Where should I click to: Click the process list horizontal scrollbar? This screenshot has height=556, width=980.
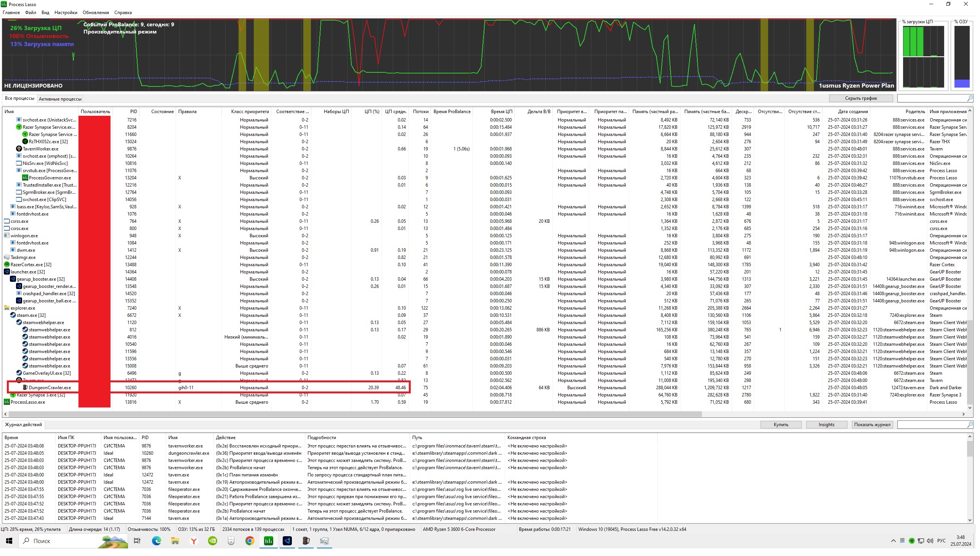(x=355, y=414)
